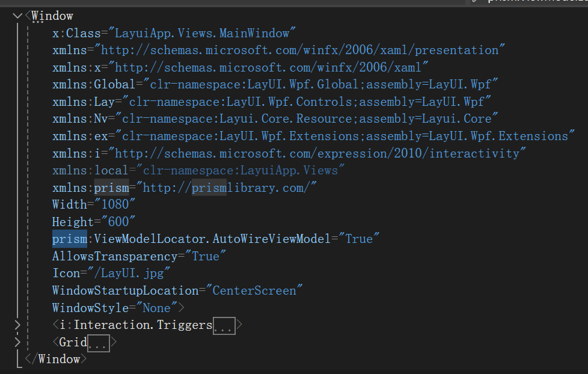Click the ellipsis box after Grid
588x374 pixels.
tap(99, 343)
